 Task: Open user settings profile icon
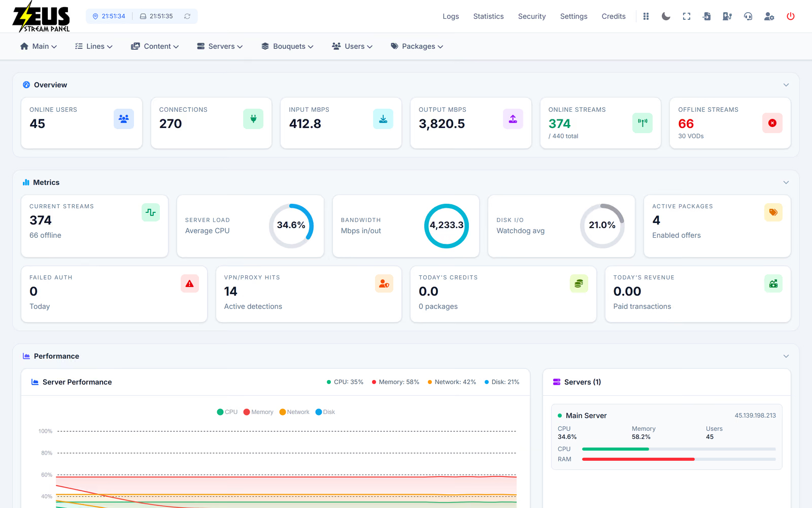(769, 16)
